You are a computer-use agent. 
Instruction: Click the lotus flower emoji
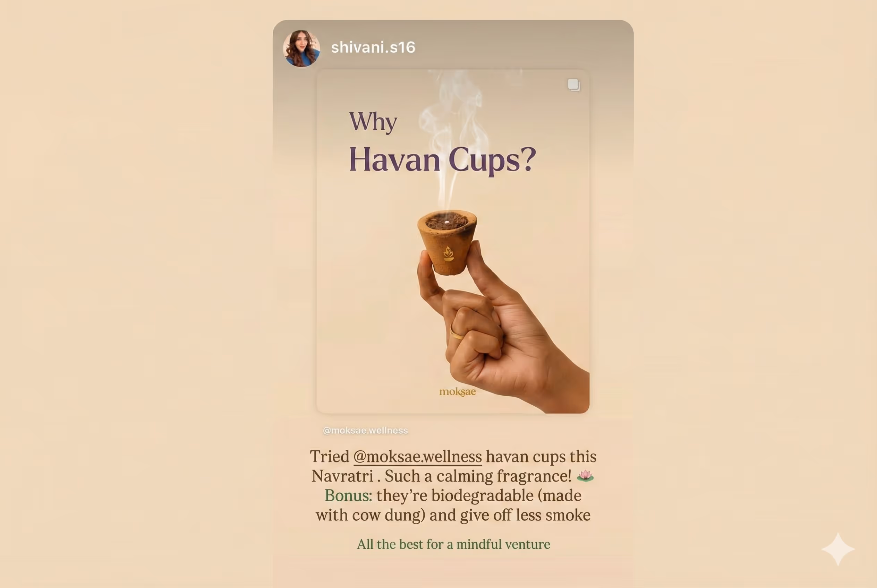(x=585, y=476)
